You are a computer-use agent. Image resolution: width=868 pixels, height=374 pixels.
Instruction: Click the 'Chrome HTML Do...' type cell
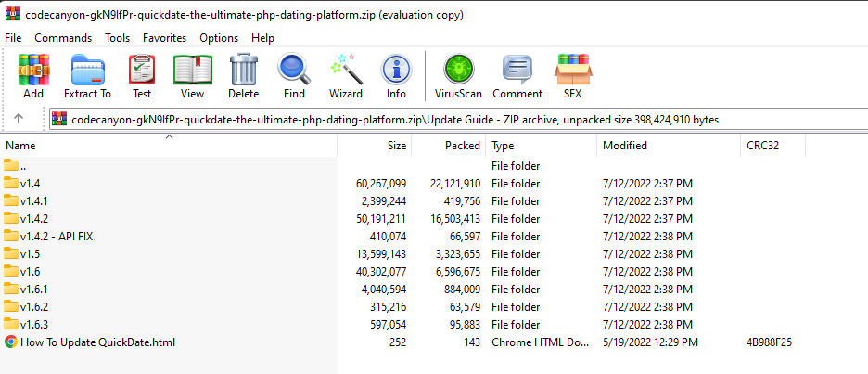pyautogui.click(x=540, y=342)
